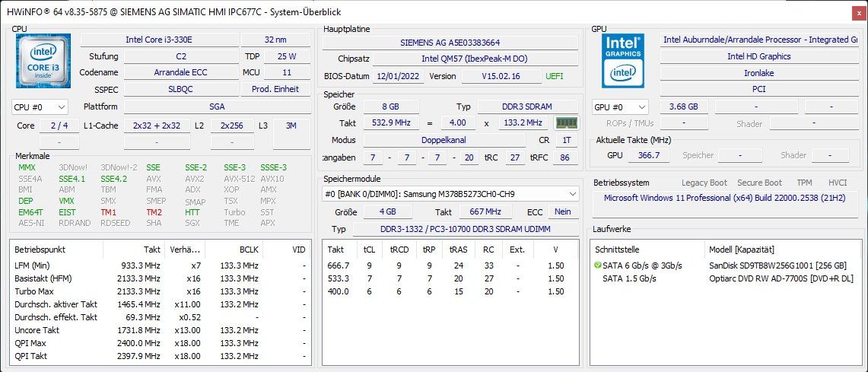The image size is (868, 372).
Task: Click the SIEMENS AG A5E03383664 mainboard field
Action: pos(450,43)
